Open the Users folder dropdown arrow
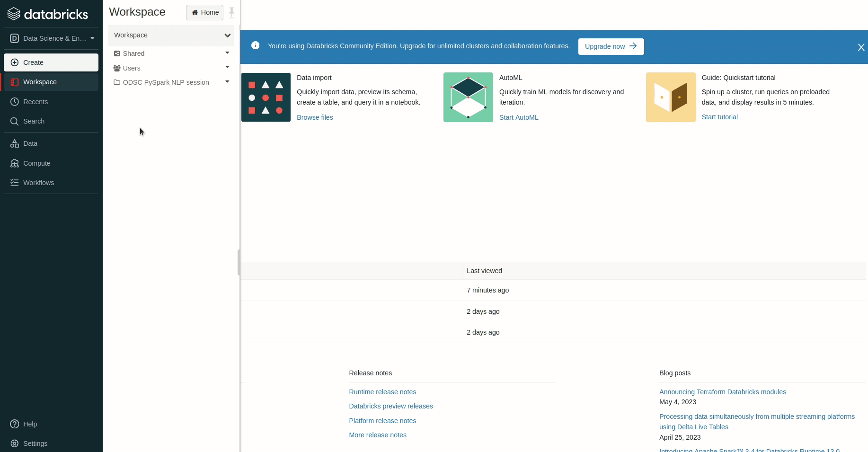Image resolution: width=868 pixels, height=452 pixels. (227, 67)
